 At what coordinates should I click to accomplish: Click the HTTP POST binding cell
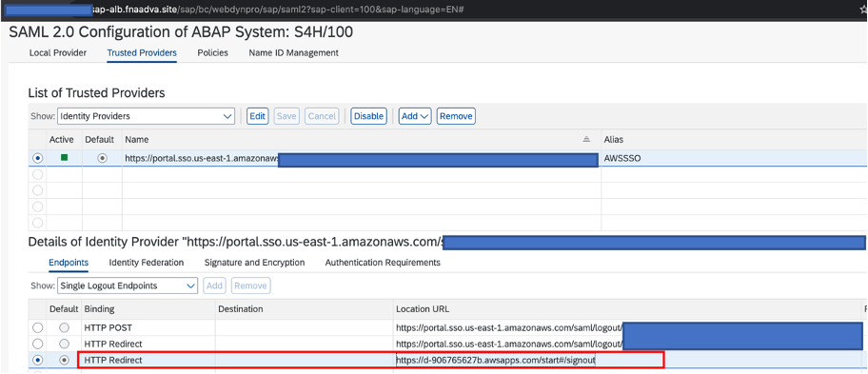148,328
